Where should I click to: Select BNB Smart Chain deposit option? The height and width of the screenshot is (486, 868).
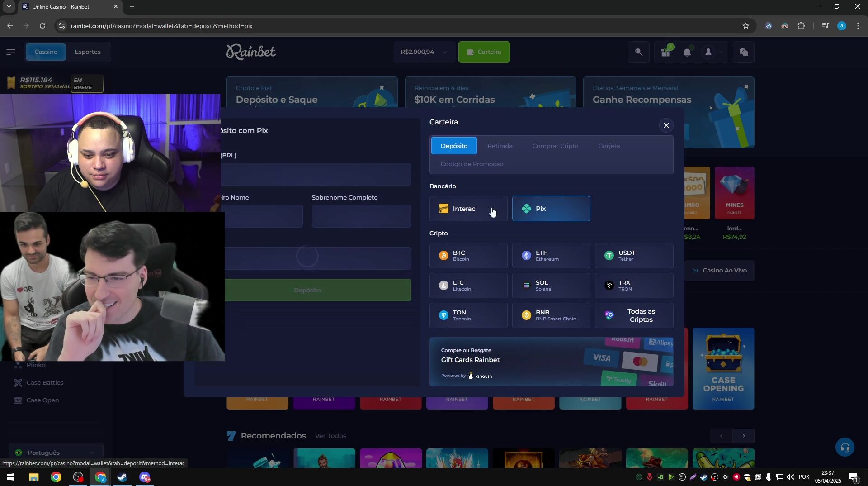click(x=551, y=315)
